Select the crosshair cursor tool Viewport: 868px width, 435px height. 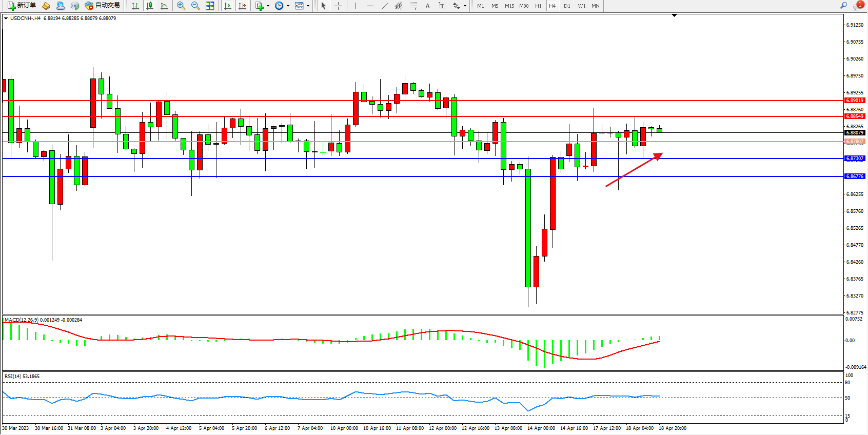339,6
